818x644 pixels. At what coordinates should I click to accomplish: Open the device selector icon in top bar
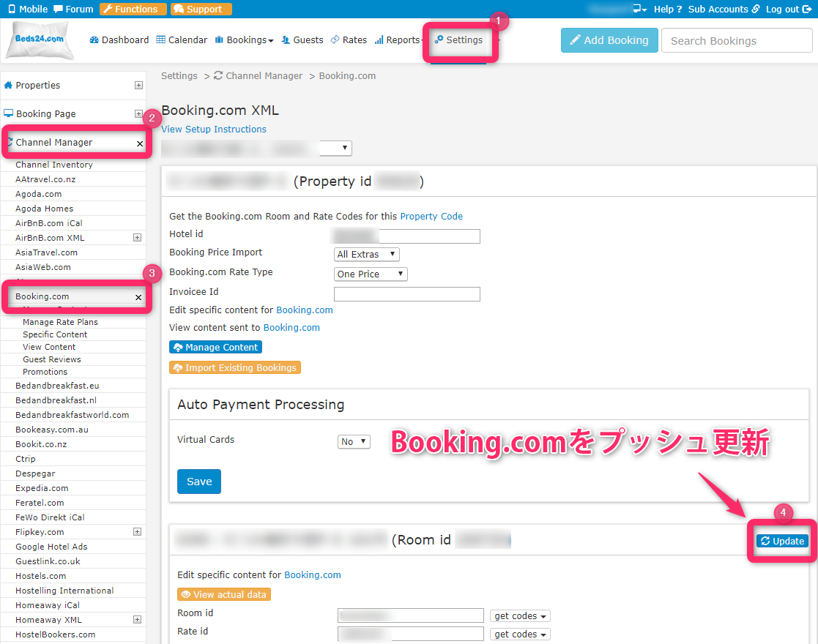point(639,9)
